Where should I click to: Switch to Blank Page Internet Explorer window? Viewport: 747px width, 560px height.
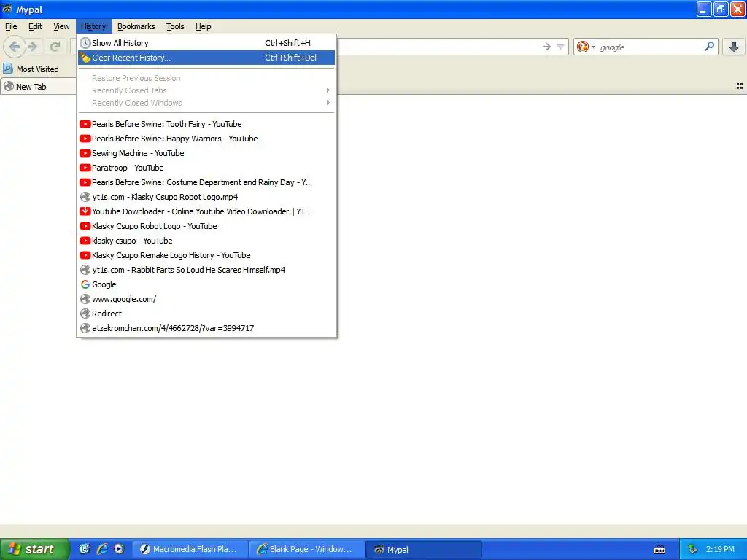coord(307,550)
